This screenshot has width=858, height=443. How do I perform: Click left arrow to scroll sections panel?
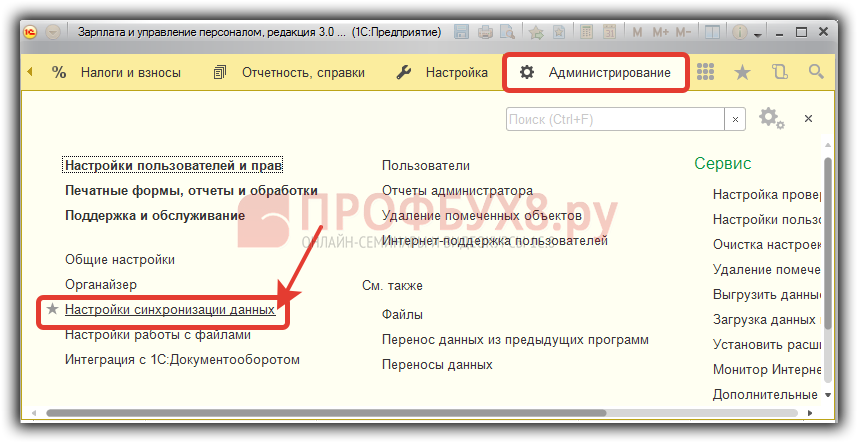pyautogui.click(x=30, y=72)
